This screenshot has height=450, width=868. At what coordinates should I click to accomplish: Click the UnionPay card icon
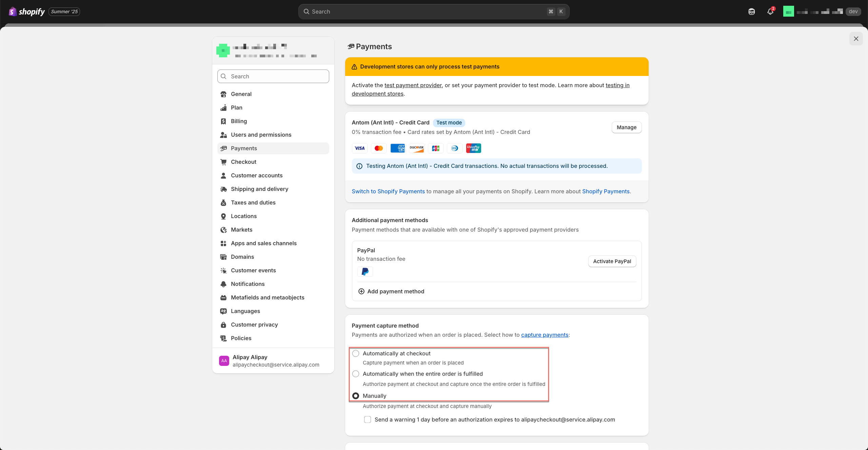pyautogui.click(x=474, y=148)
